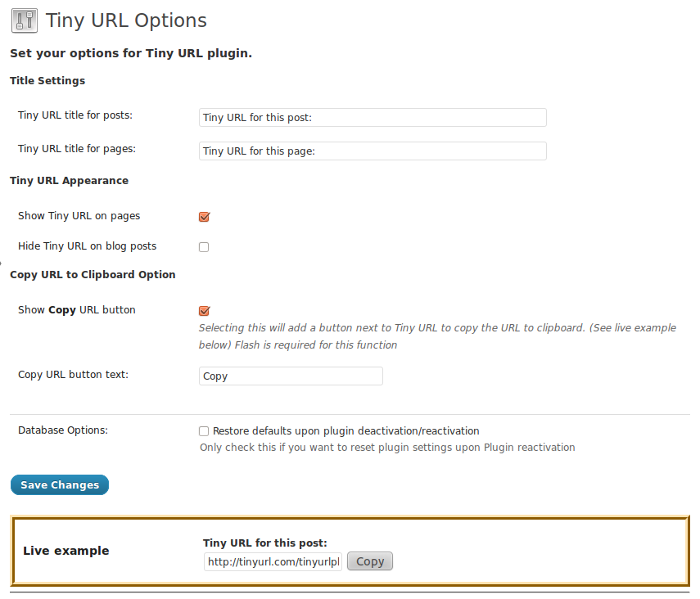Click the Copy URL button text field
The image size is (700, 599).
click(291, 376)
